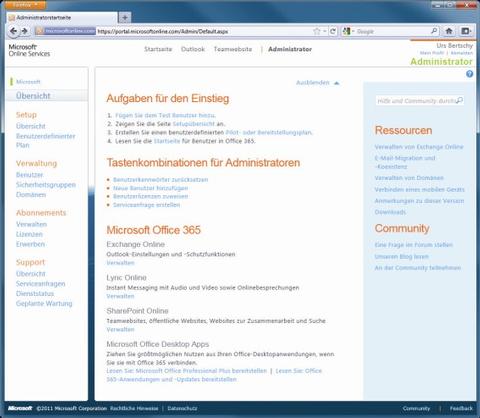Click the blue help question mark icon
Viewport: 480px width, 418px height.
pos(470,74)
